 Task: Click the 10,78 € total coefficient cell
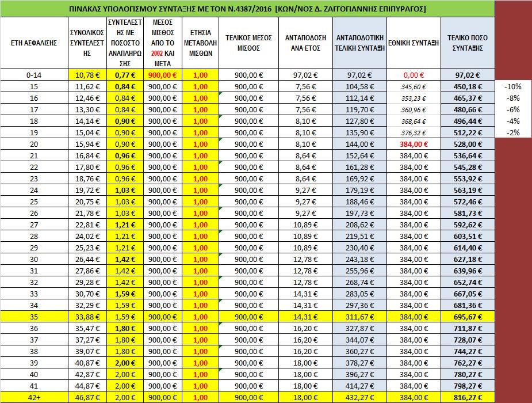(x=86, y=75)
